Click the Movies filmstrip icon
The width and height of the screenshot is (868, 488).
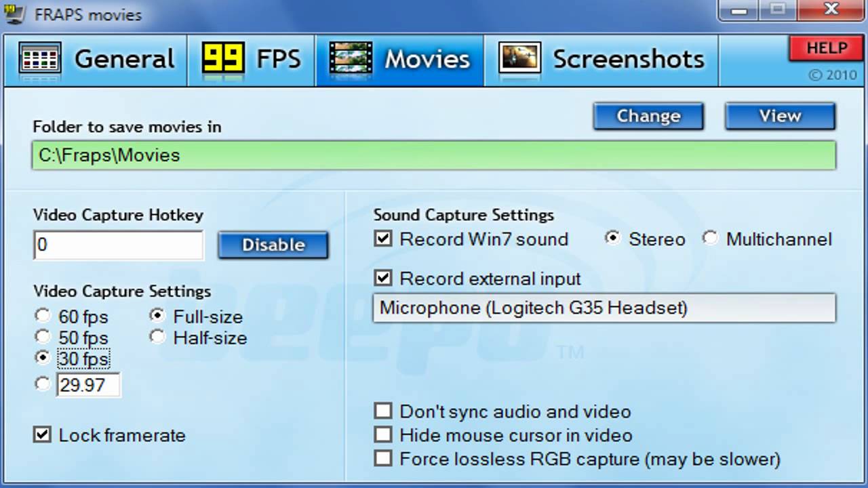pos(351,58)
